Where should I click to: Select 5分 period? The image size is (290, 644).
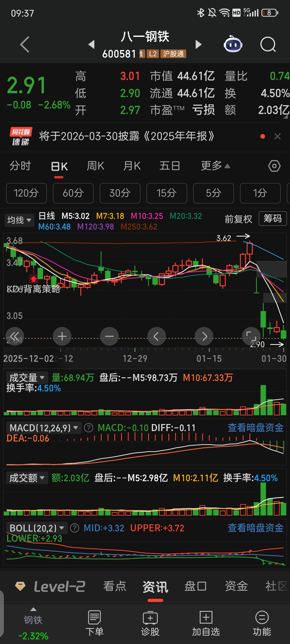[x=214, y=193]
